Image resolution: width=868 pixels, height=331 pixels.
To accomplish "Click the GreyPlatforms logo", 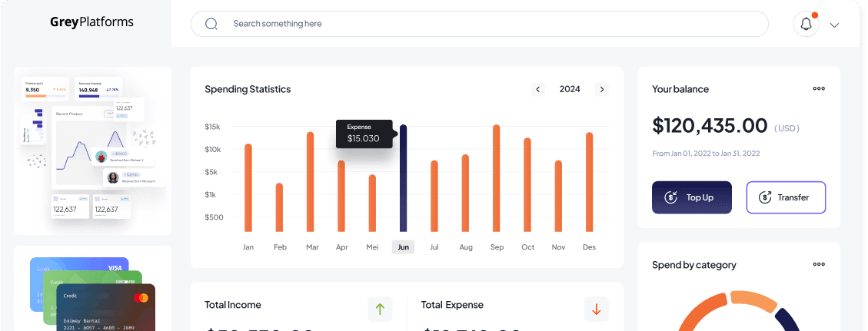I will [92, 22].
